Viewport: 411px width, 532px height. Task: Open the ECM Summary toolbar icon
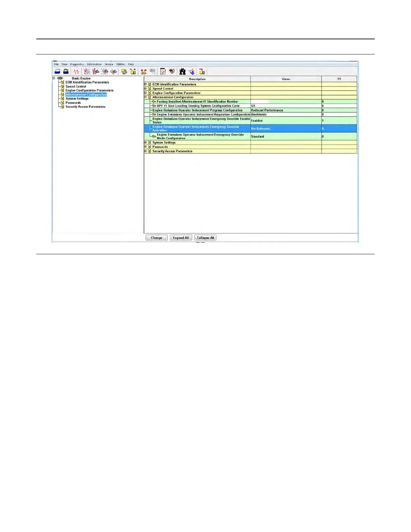pyautogui.click(x=124, y=72)
